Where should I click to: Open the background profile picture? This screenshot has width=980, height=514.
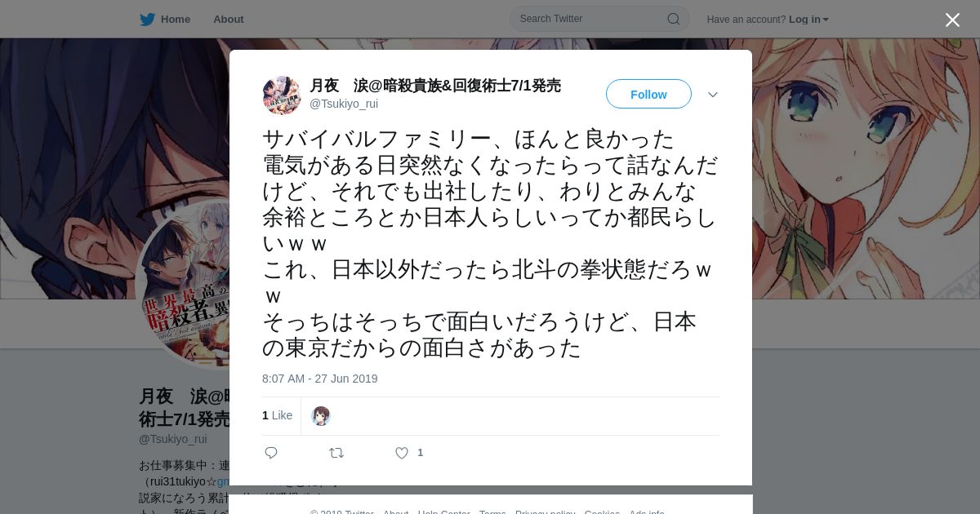(x=183, y=284)
